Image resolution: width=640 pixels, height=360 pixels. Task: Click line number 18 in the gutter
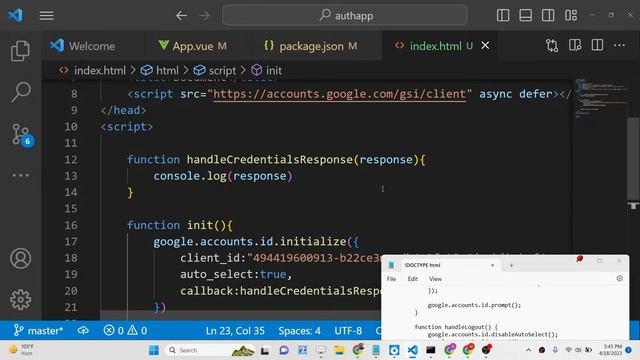coord(71,258)
